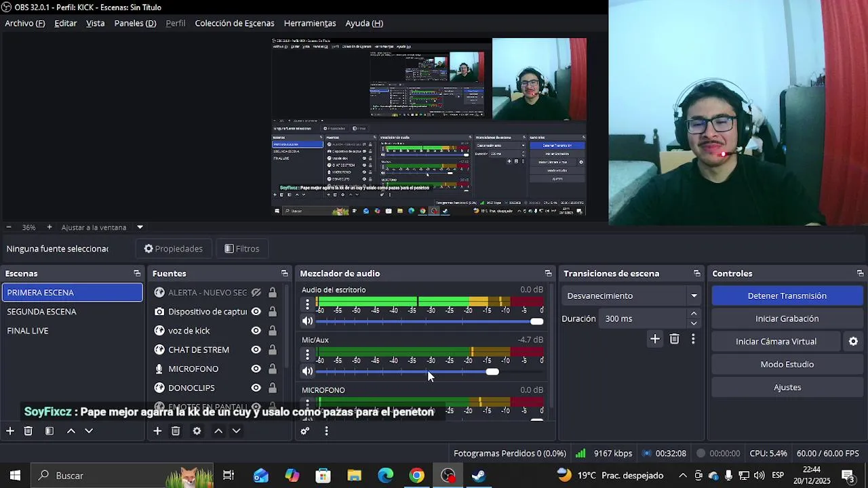The image size is (868, 488).
Task: Hide the DONOCLIPS source
Action: coord(256,388)
